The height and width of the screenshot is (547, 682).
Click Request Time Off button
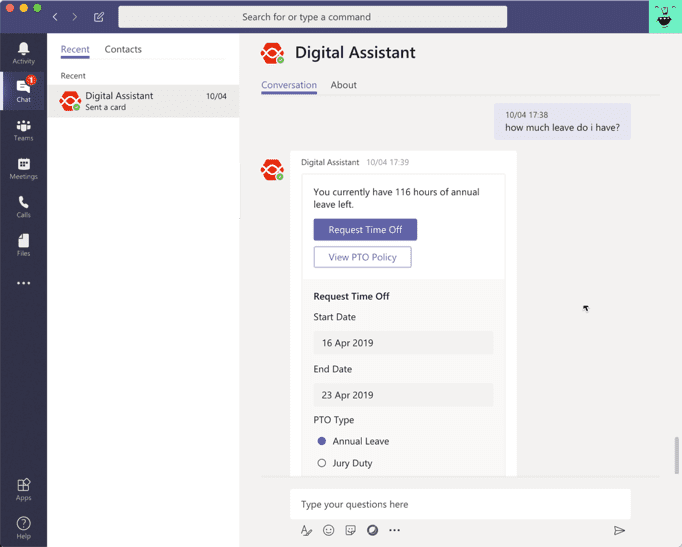click(365, 230)
